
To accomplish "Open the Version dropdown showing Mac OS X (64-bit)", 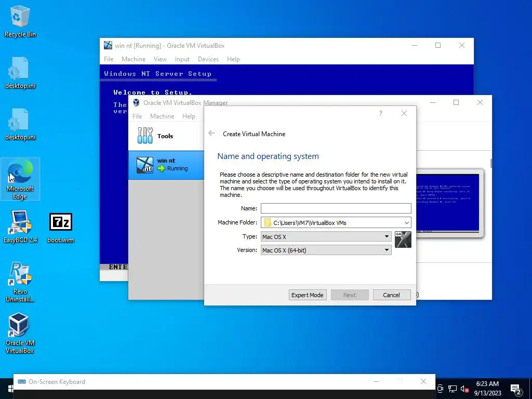I will tap(326, 250).
